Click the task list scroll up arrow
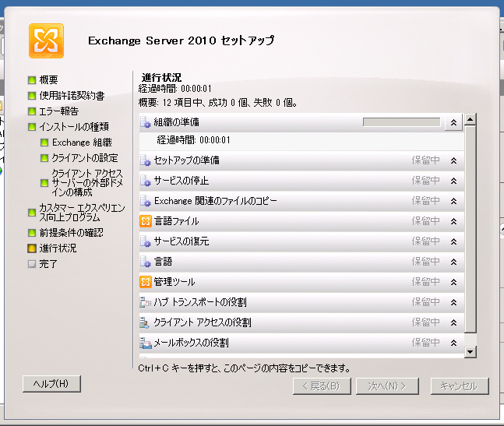 tap(471, 119)
